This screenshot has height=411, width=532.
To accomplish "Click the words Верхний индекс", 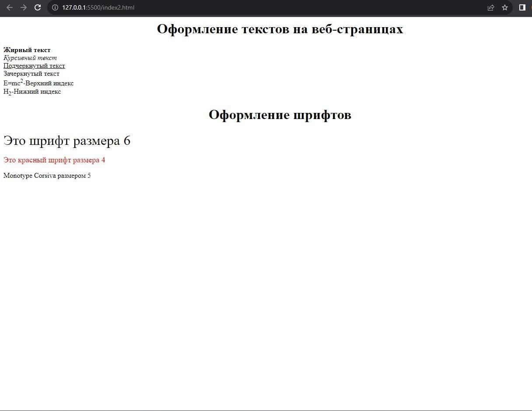I will pyautogui.click(x=49, y=83).
